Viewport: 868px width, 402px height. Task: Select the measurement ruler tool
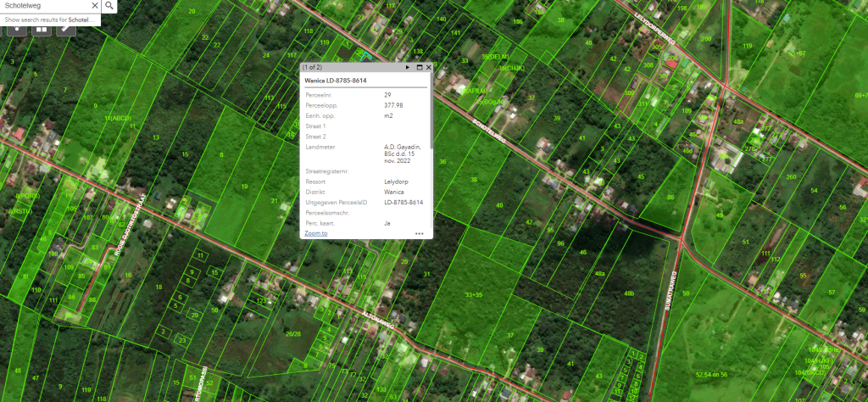click(x=65, y=29)
